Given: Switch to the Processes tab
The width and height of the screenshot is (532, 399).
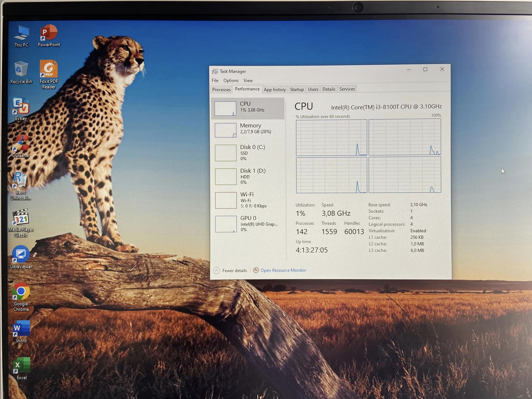Looking at the screenshot, I should pos(221,90).
